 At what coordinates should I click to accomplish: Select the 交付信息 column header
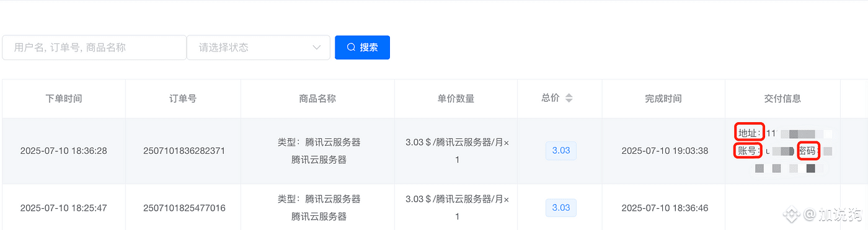pyautogui.click(x=782, y=99)
